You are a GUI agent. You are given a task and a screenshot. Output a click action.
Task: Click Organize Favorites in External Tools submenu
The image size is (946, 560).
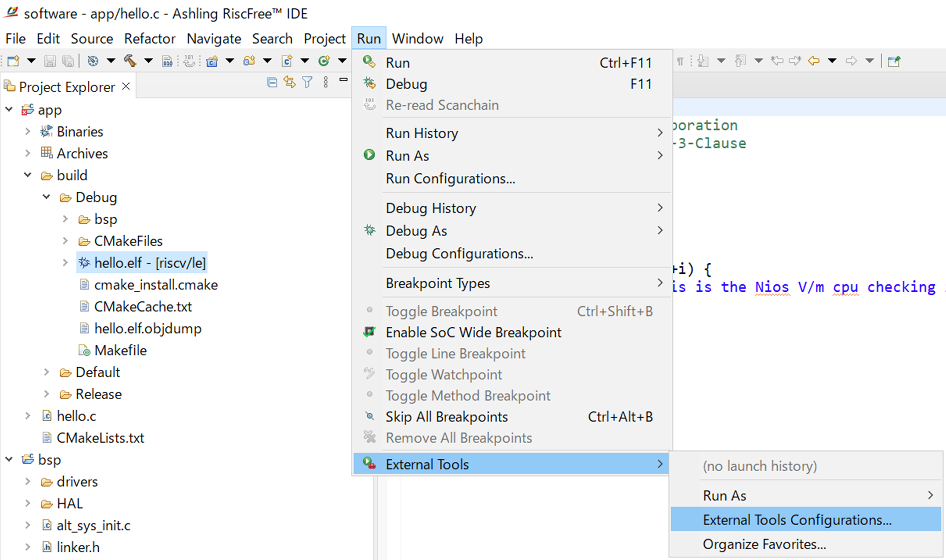[764, 544]
